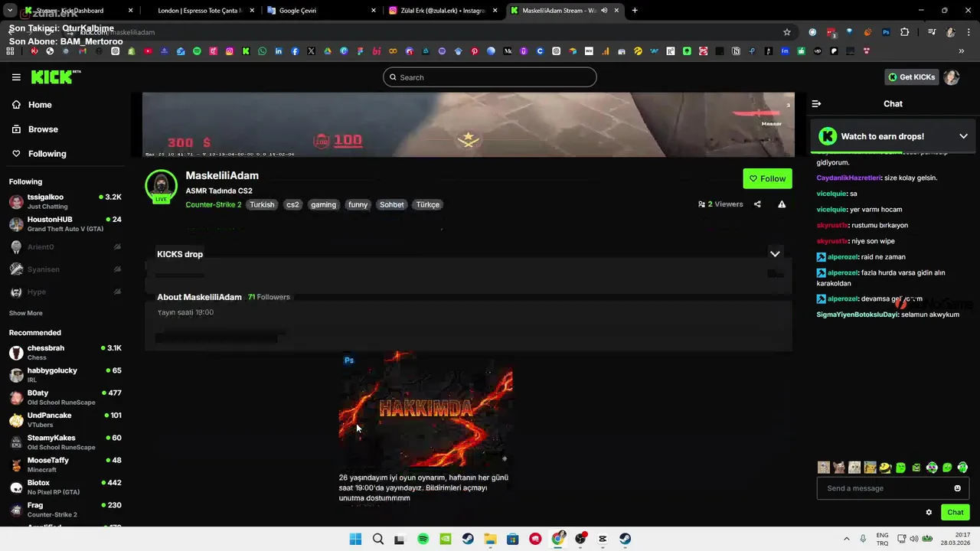Select the cs2 tag

coord(292,204)
